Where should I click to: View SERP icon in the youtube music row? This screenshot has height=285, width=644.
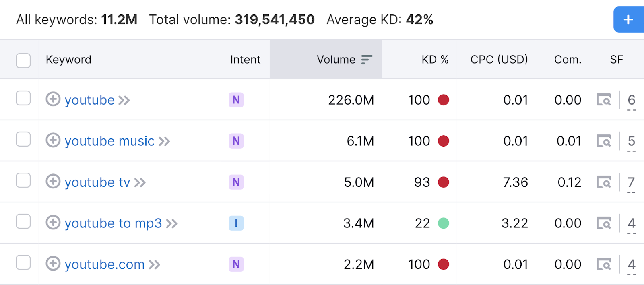coord(604,140)
